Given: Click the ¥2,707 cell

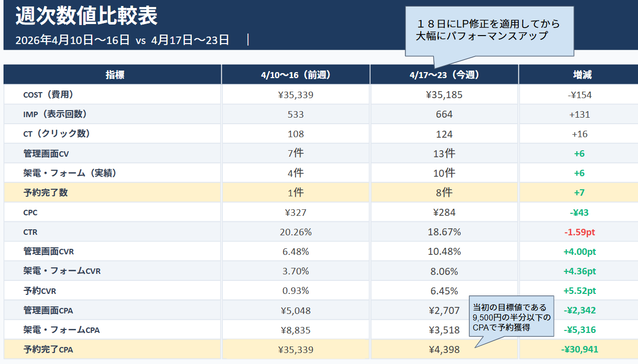Looking at the screenshot, I should [444, 310].
